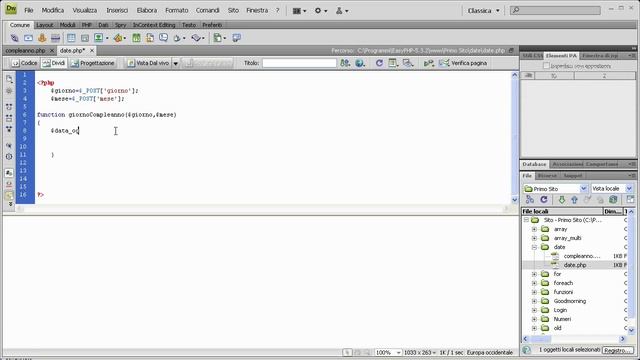Insert a named anchor icon
Image resolution: width=640 pixels, height=360 pixels.
coord(42,38)
